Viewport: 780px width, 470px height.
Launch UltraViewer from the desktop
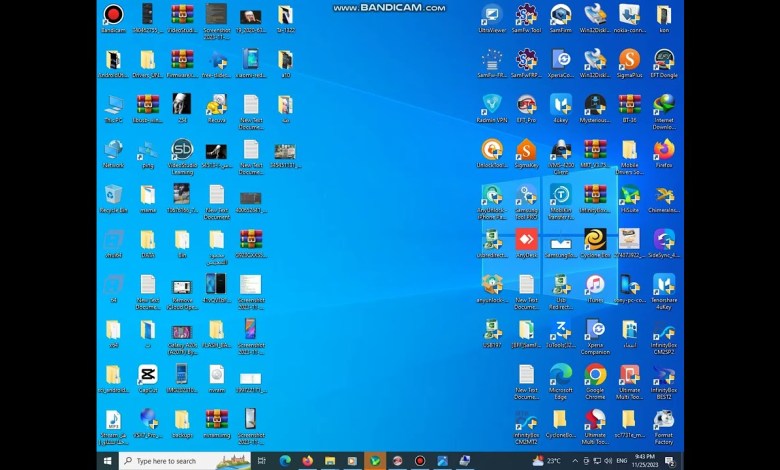(492, 19)
